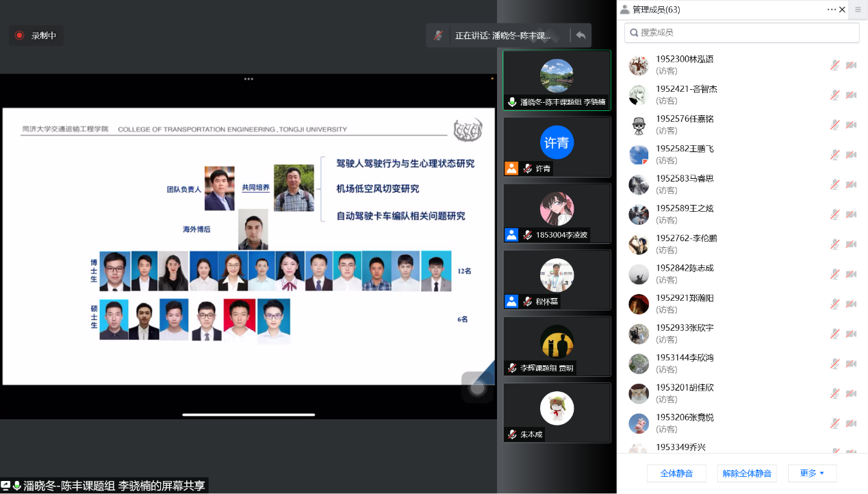868x494 pixels.
Task: Click the three-dot handle above shared screen
Action: (248, 79)
